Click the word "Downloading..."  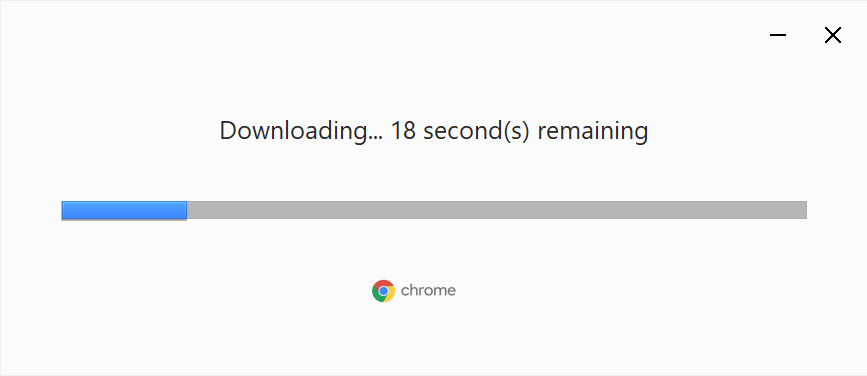301,132
